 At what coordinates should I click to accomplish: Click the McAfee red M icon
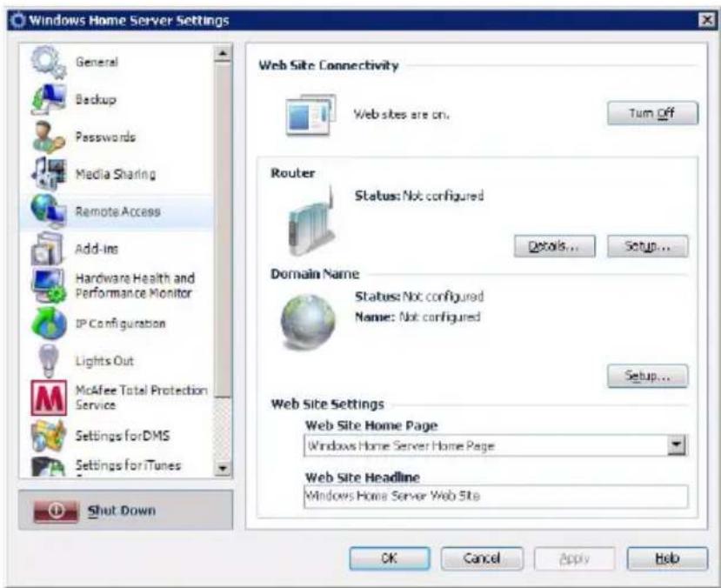coord(49,398)
